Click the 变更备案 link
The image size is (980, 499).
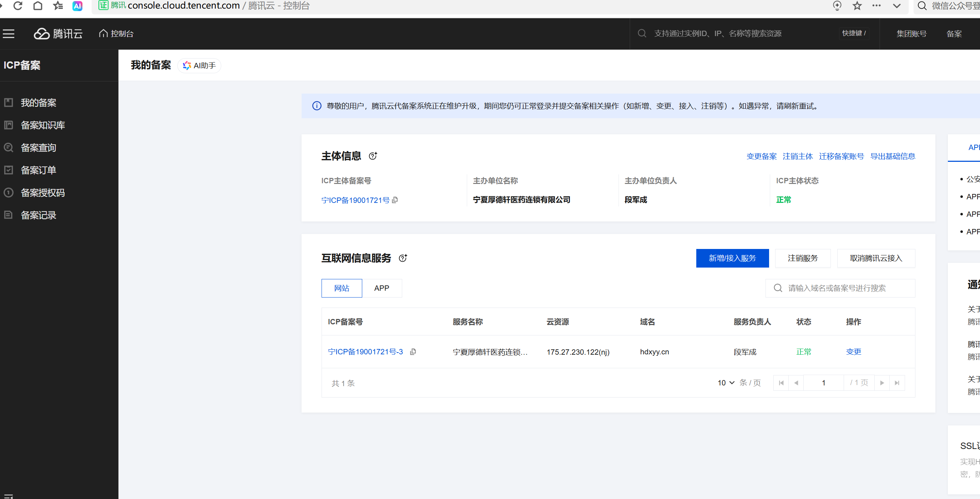click(761, 156)
